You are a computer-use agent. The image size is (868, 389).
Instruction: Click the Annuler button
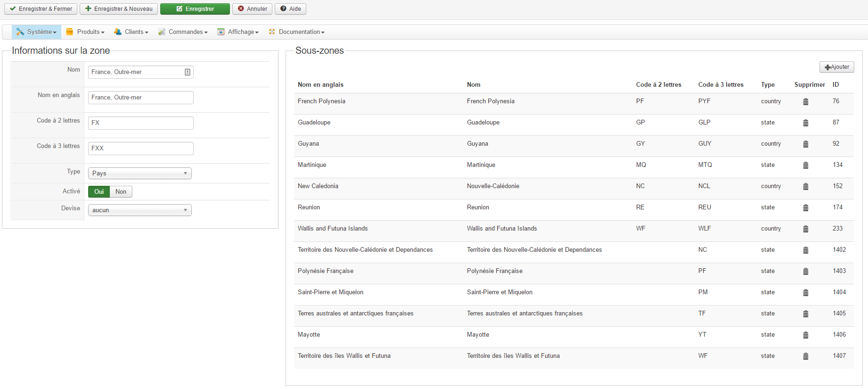click(252, 9)
